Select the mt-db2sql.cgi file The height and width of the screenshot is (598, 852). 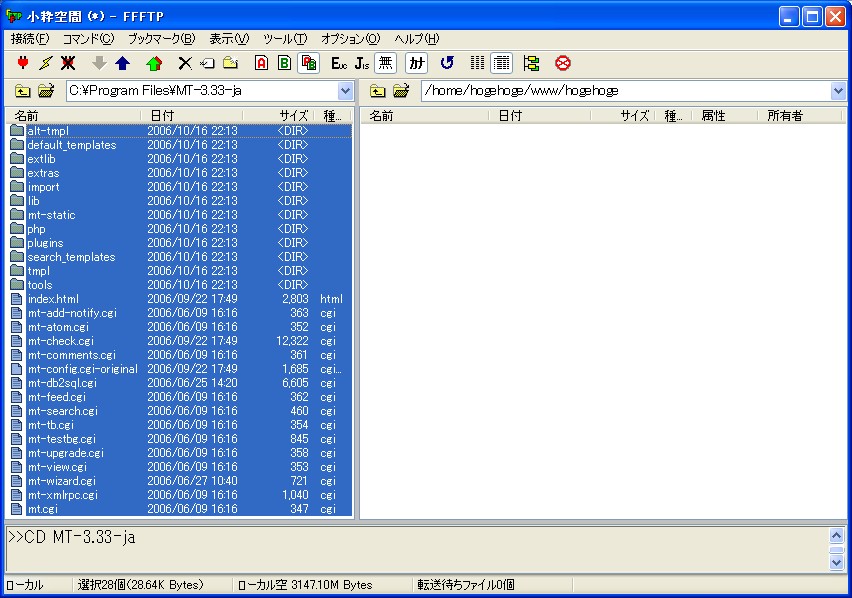coord(180,383)
